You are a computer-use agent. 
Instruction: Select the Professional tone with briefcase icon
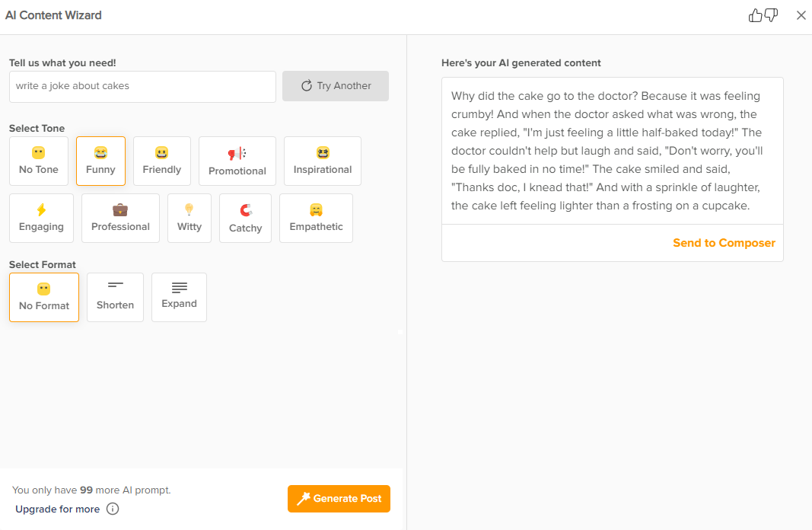120,218
